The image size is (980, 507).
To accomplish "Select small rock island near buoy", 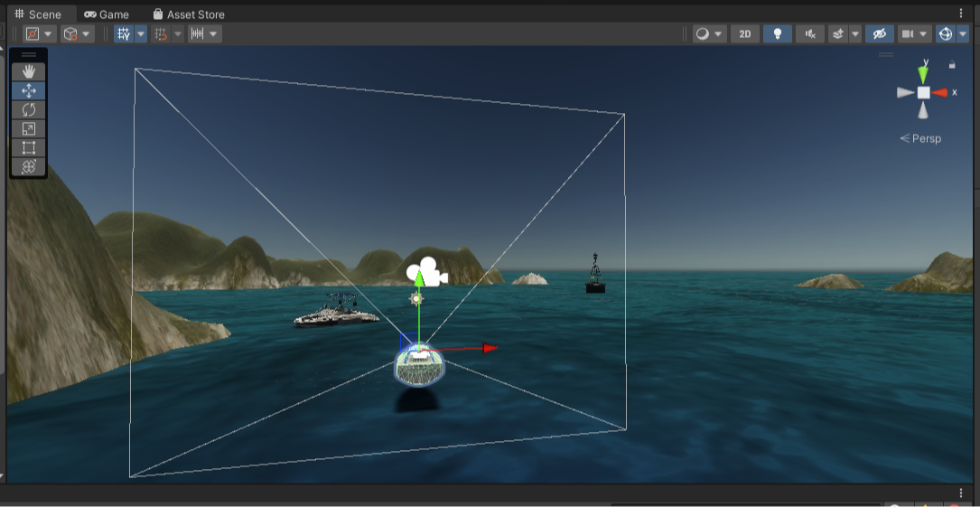I will click(x=529, y=279).
